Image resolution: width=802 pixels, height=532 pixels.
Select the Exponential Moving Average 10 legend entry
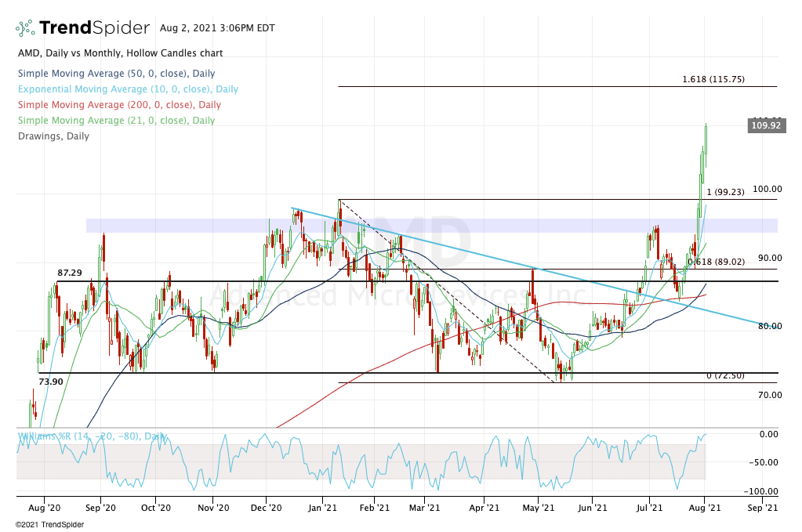(x=127, y=89)
